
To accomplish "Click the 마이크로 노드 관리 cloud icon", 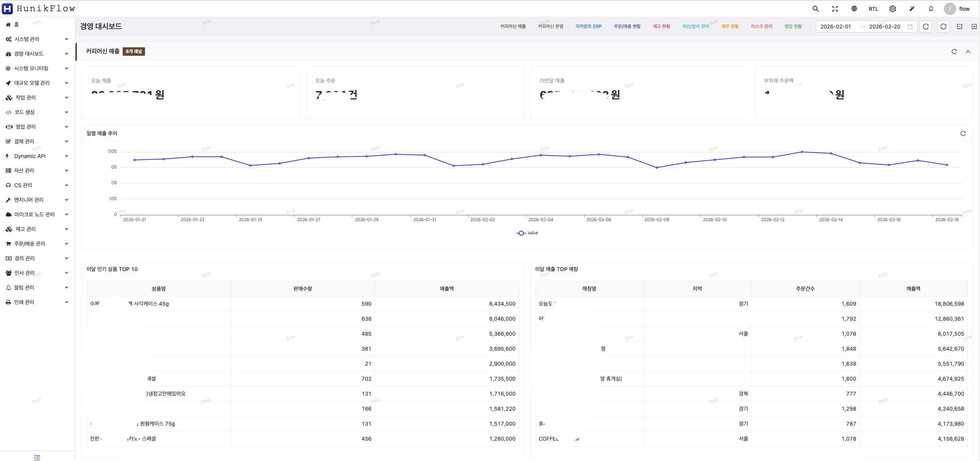I will (x=8, y=215).
